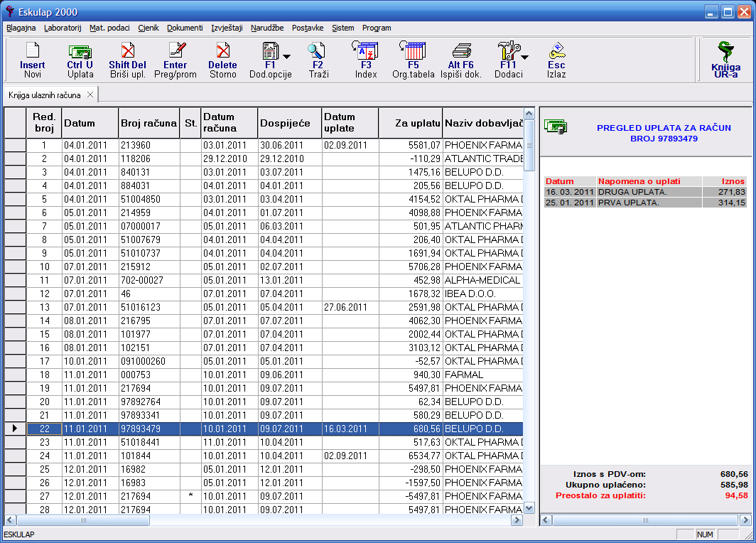Open the Dokumenti menu
Image resolution: width=756 pixels, height=543 pixels.
point(185,28)
